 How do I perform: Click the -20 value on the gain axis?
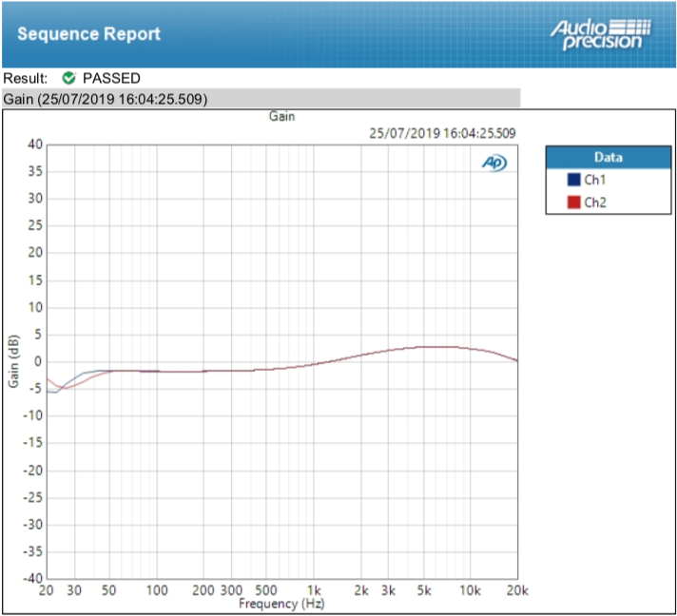tap(33, 471)
